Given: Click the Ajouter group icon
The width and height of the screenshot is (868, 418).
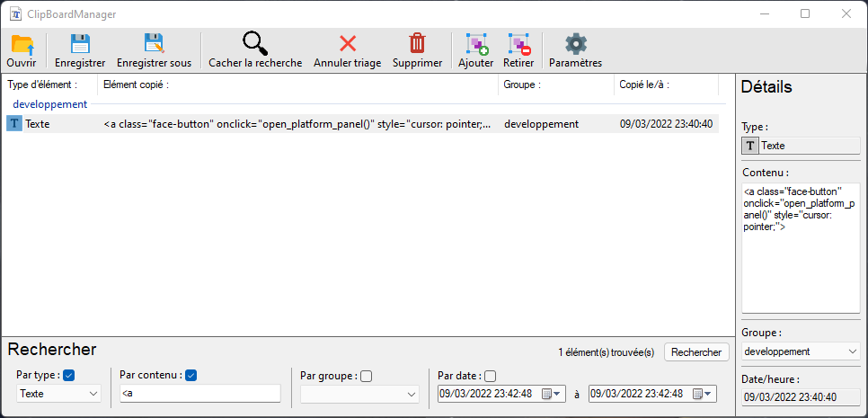Looking at the screenshot, I should click(x=475, y=45).
